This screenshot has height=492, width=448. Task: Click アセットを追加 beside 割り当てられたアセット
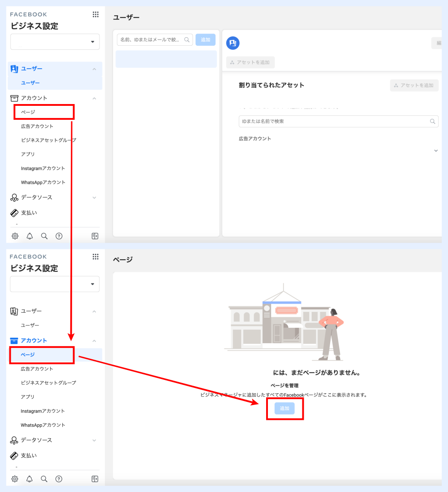414,85
